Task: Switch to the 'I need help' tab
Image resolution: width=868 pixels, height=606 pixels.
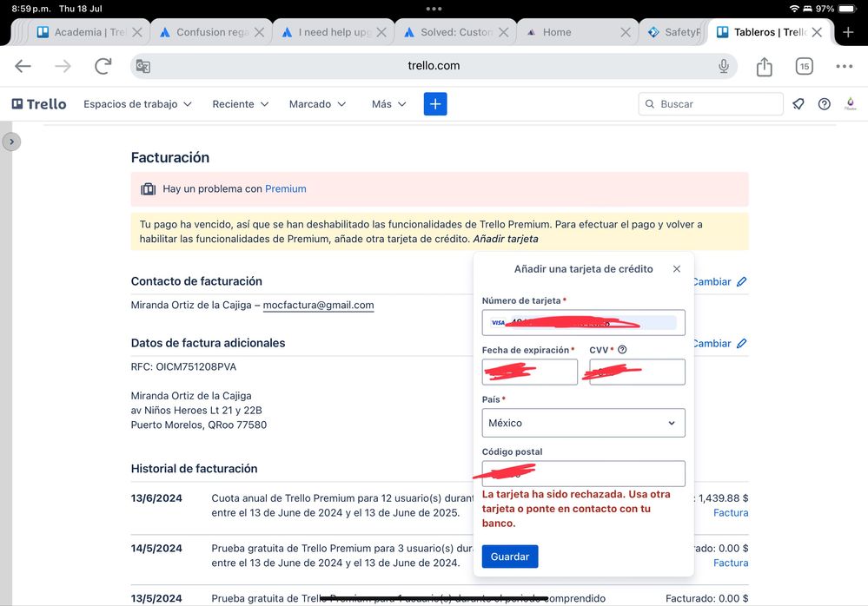Action: (x=334, y=32)
